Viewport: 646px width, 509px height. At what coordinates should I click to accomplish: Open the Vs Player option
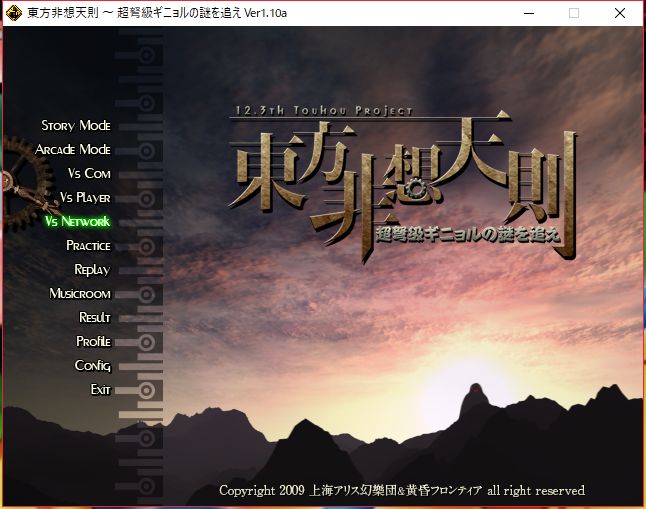[x=85, y=197]
